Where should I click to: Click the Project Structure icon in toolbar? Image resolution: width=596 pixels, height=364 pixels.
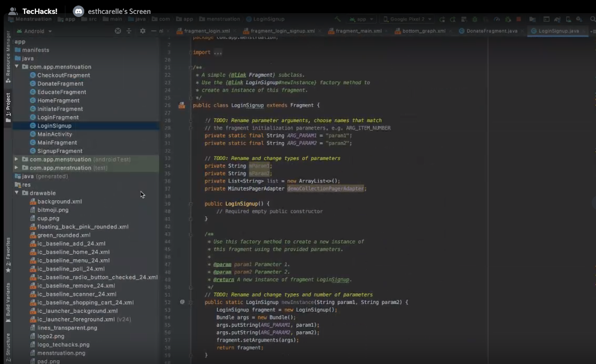pos(532,19)
